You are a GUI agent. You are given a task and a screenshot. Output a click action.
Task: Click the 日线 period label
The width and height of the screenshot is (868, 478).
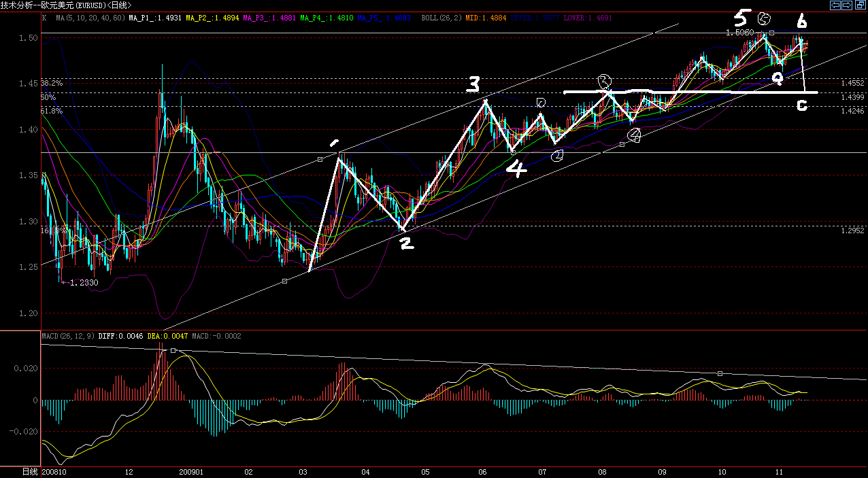30,471
